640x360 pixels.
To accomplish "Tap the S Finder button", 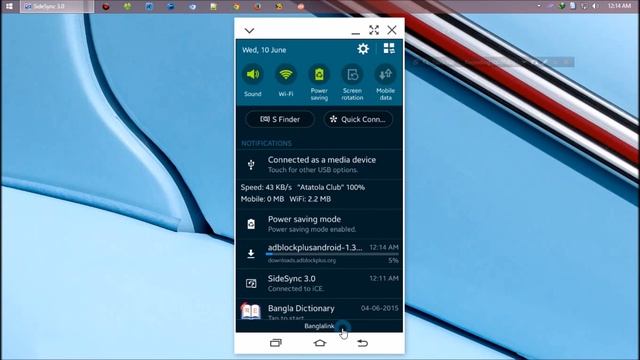I will pos(280,119).
